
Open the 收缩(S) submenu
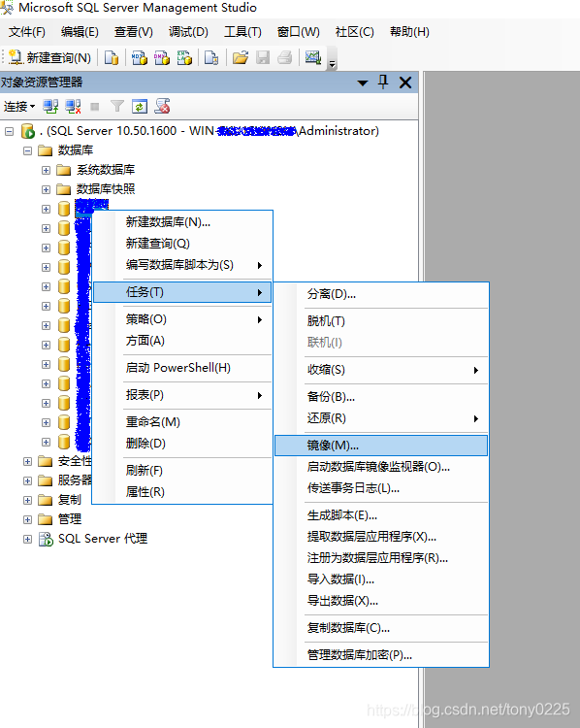pyautogui.click(x=381, y=370)
